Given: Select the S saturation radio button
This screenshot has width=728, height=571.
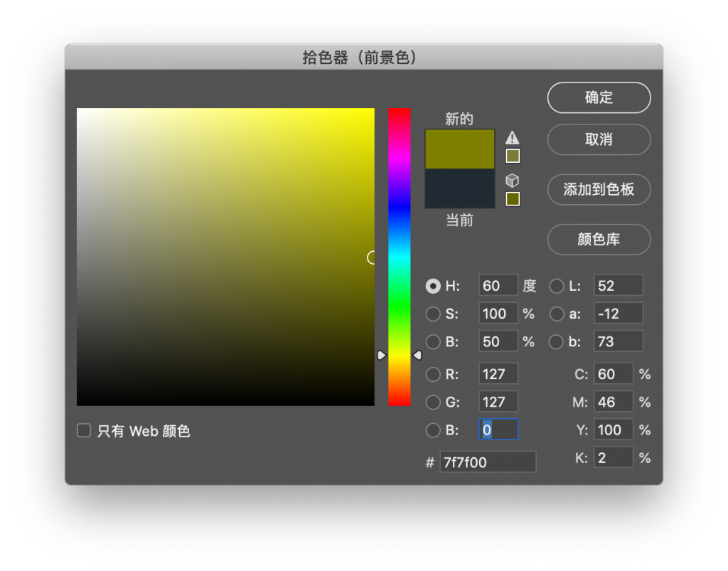Looking at the screenshot, I should click(x=432, y=314).
